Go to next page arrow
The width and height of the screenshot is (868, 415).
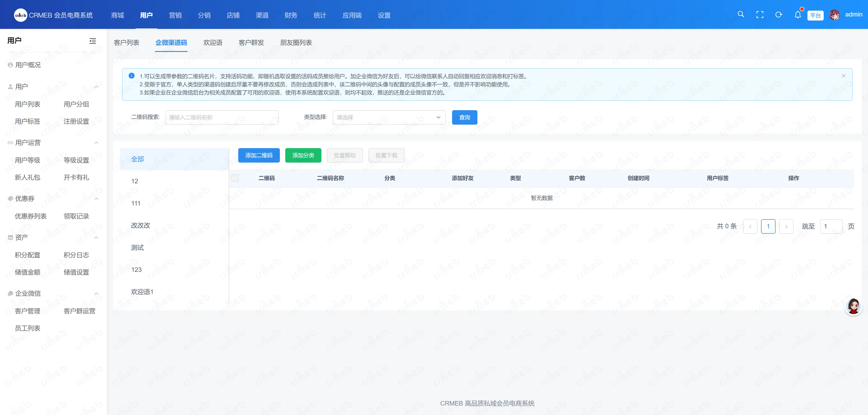tap(786, 226)
